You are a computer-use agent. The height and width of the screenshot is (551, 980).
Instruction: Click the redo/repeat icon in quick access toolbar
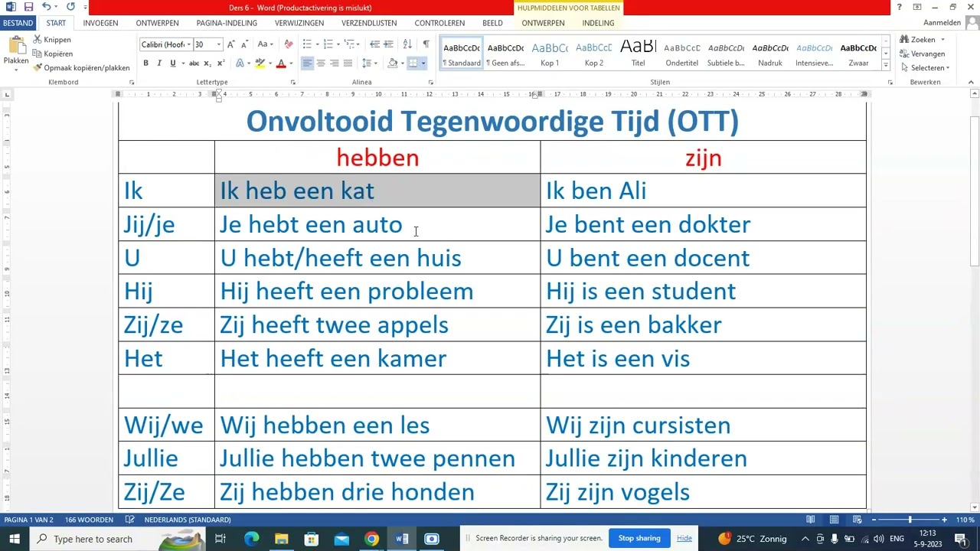[x=70, y=7]
